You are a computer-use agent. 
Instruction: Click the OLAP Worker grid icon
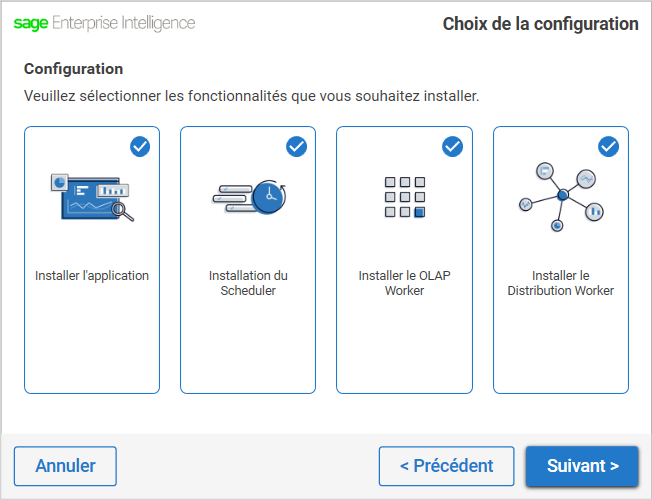click(405, 197)
